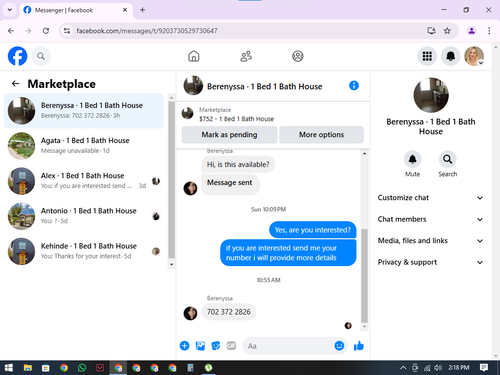Click the 702 372 2826 message bubble
The width and height of the screenshot is (500, 375).
click(x=229, y=312)
